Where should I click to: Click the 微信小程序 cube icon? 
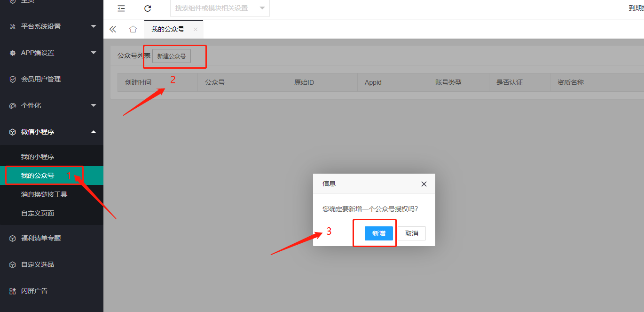[x=13, y=132]
